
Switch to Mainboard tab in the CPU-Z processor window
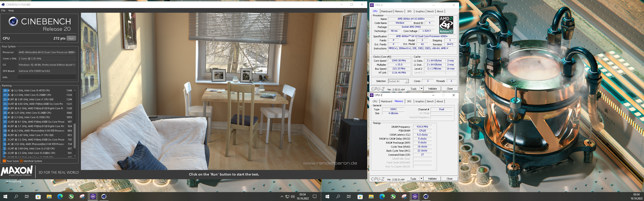coord(387,11)
